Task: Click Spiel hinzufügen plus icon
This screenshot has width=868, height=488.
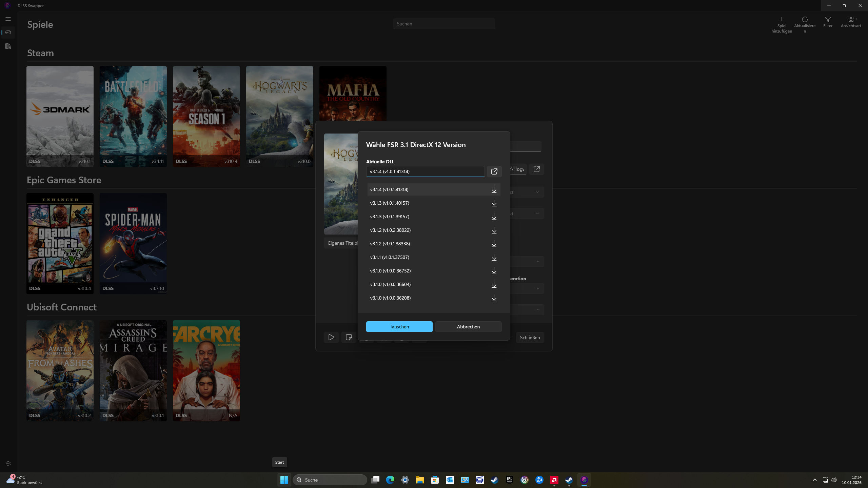Action: click(x=782, y=19)
